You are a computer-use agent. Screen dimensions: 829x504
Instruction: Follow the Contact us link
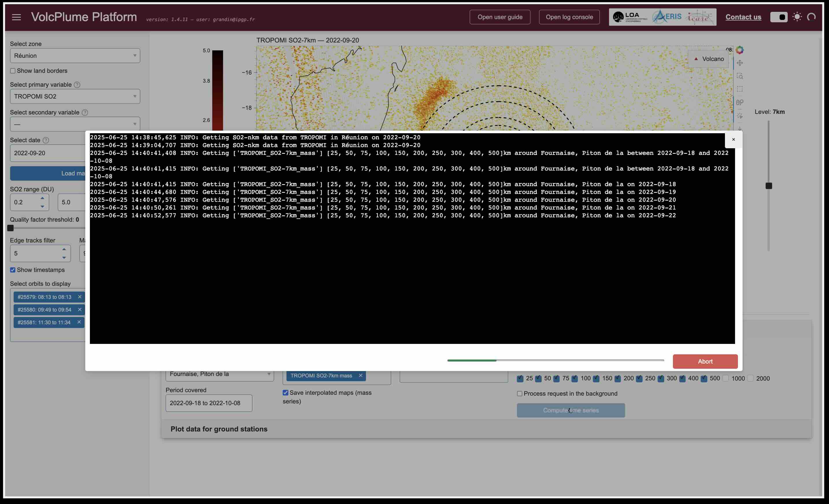click(743, 17)
